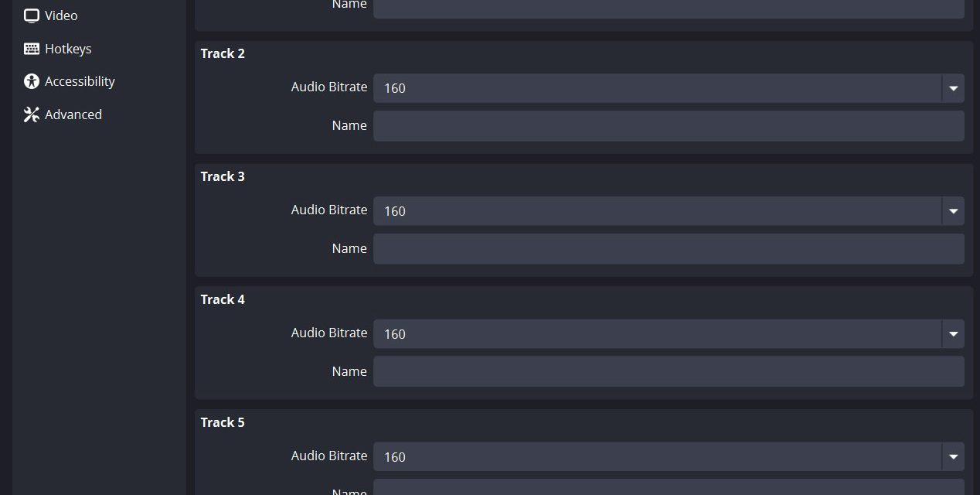Expand Track 3 Audio Bitrate dropdown arrow

click(x=953, y=211)
